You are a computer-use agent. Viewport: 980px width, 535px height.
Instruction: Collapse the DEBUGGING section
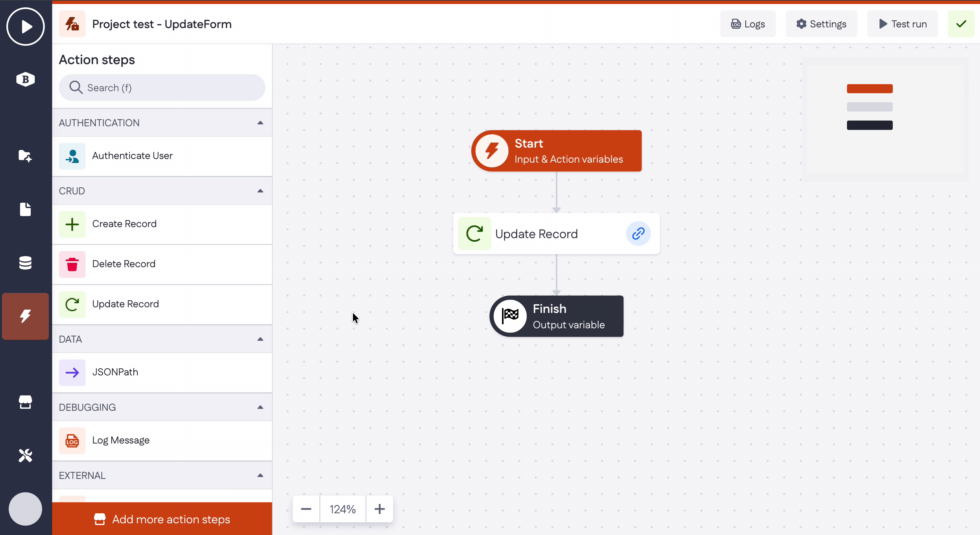[260, 407]
